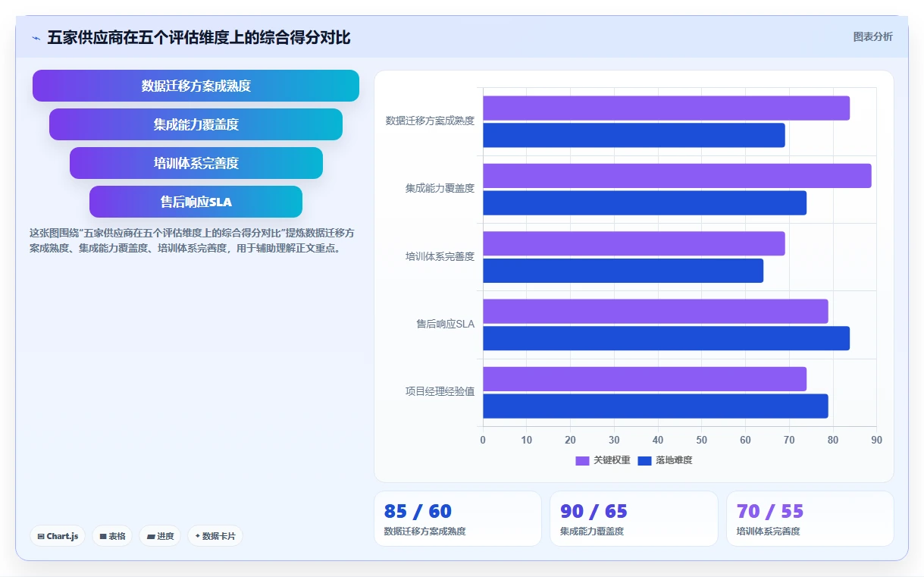Open the 85 / 60 data card
The image size is (924, 577).
[458, 519]
